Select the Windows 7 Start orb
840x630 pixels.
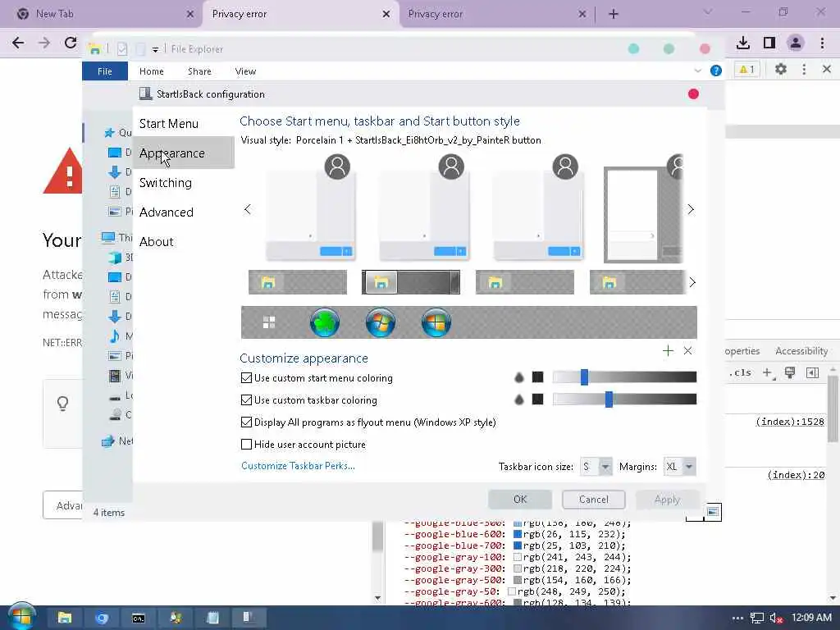click(x=381, y=322)
